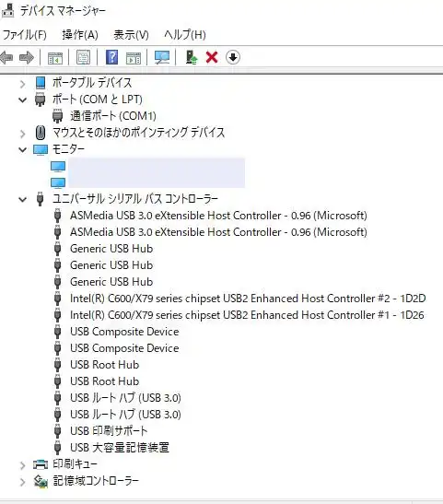Click the Ports (COM と LPT) category icon
This screenshot has width=443, height=504.
coord(41,99)
